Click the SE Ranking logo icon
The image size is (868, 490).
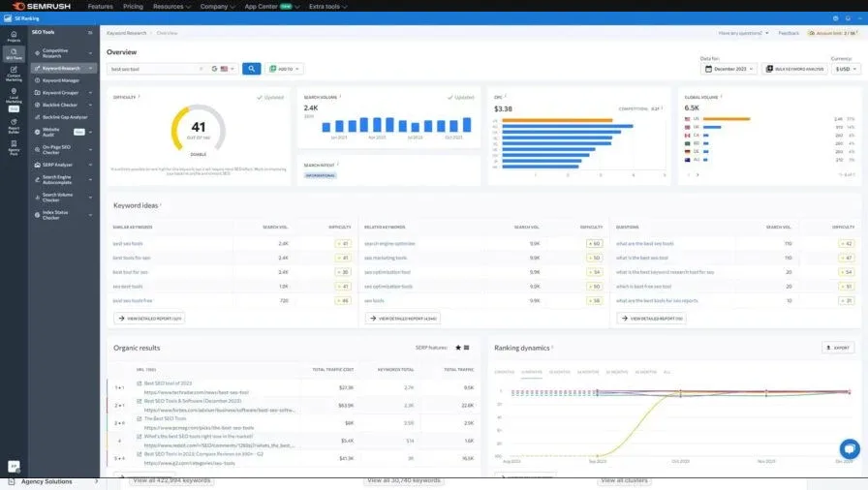point(8,18)
